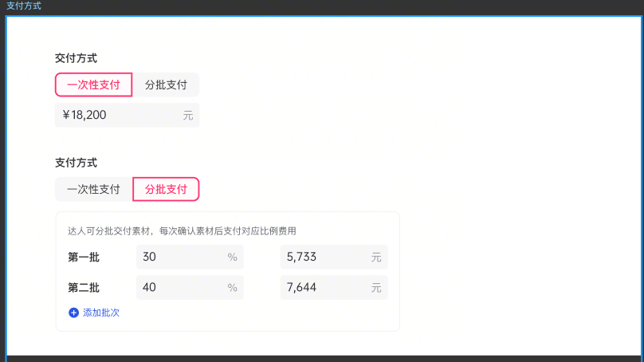Viewport: 644px width, 362px height.
Task: Select the 第一批 row label
Action: pos(84,257)
